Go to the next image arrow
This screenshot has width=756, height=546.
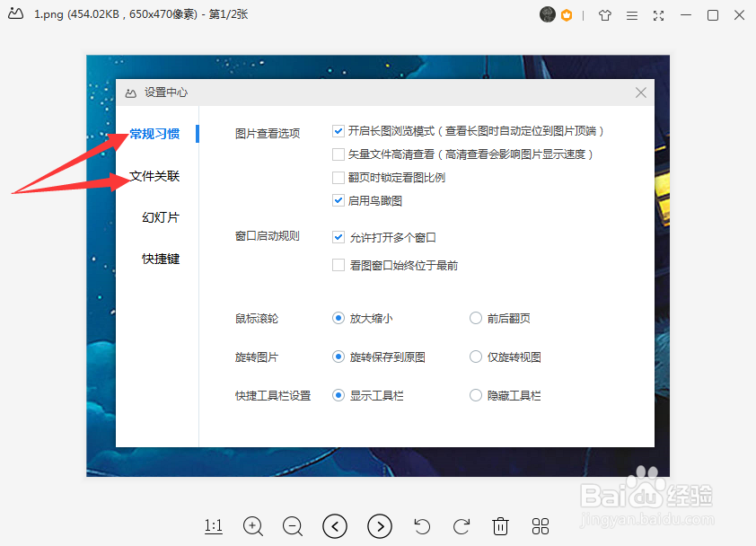click(x=380, y=526)
